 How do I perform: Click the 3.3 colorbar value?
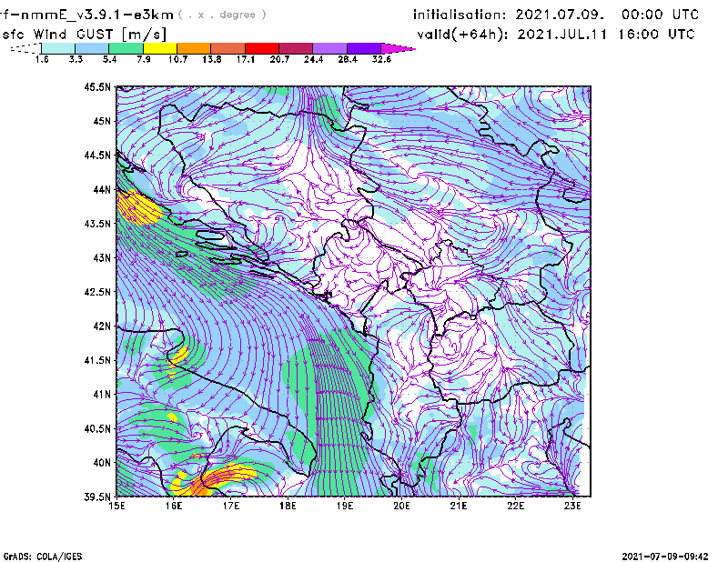[x=76, y=59]
